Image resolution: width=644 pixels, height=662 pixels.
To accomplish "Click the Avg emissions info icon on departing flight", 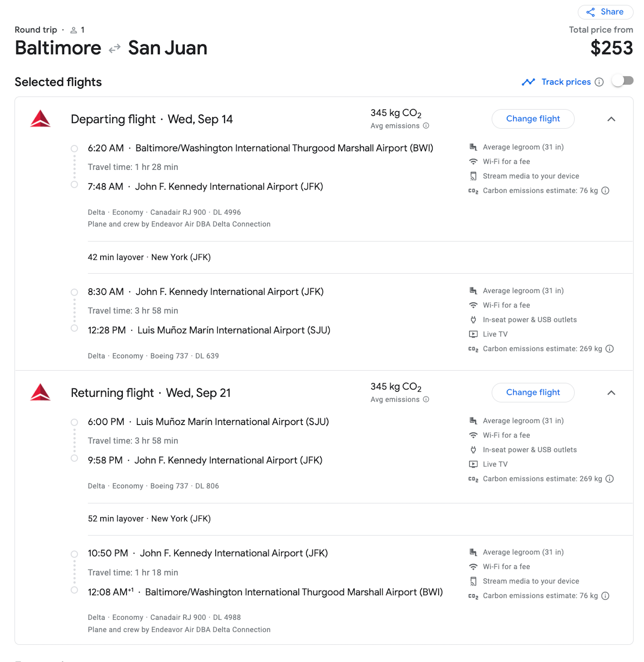I will pyautogui.click(x=425, y=126).
